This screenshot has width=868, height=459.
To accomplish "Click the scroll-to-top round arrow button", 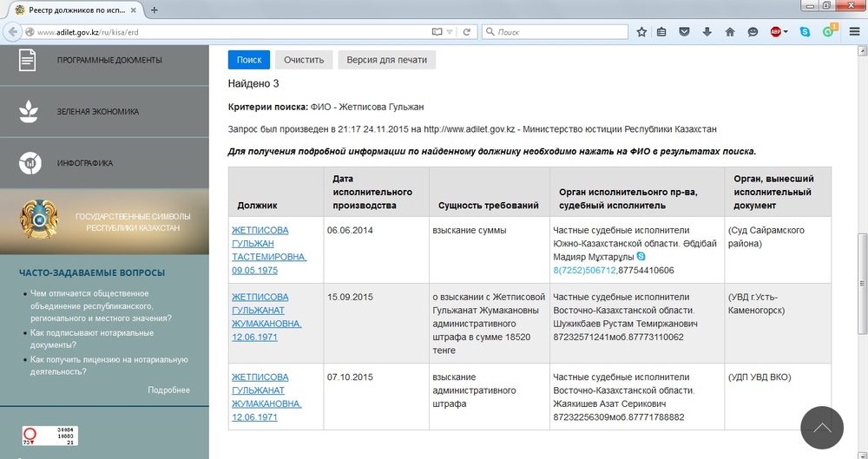I will point(821,428).
